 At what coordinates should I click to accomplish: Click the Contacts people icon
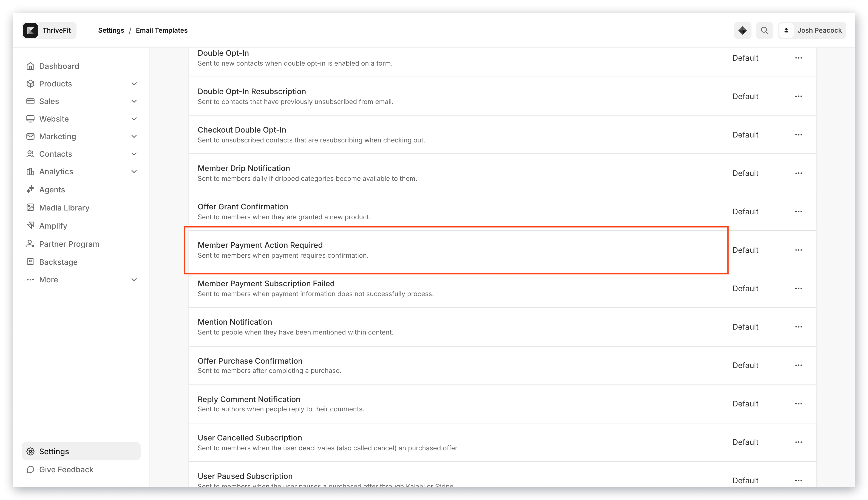(x=30, y=153)
